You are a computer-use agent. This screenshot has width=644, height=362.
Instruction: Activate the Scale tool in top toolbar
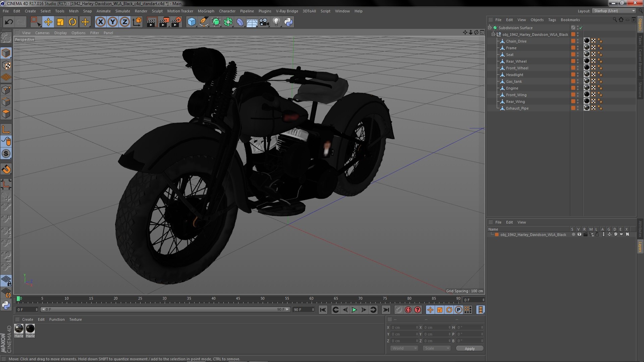coord(60,22)
